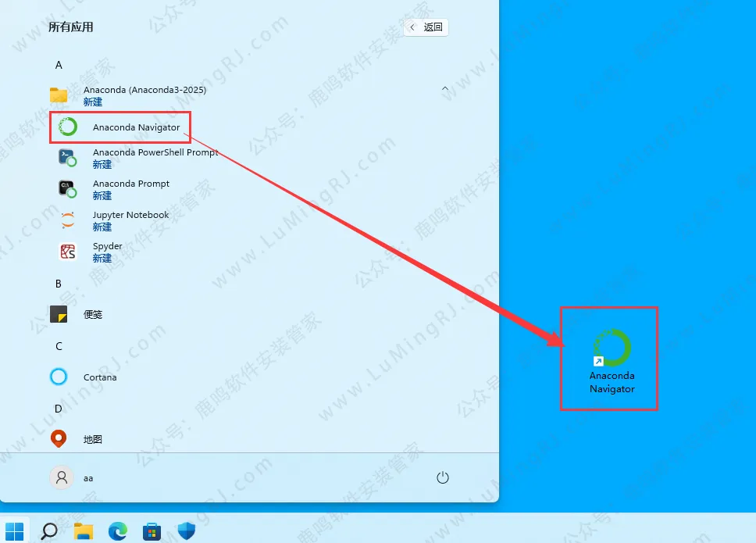
Task: Launch the Spyder app icon
Action: [67, 252]
